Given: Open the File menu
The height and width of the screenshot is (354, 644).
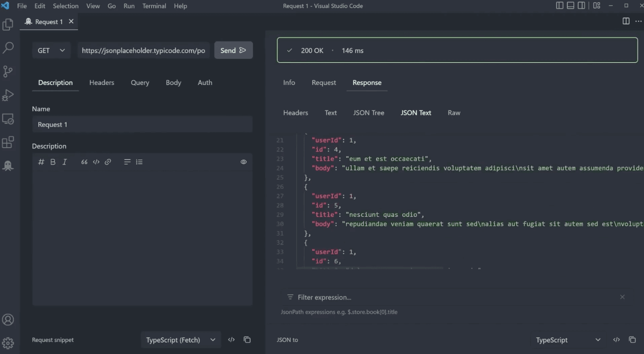Looking at the screenshot, I should click(x=22, y=6).
